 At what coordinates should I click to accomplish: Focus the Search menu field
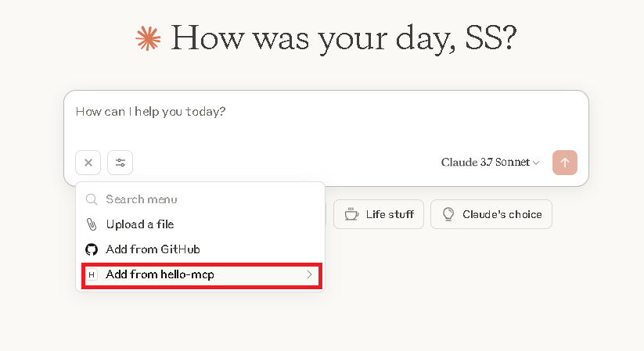pyautogui.click(x=200, y=199)
